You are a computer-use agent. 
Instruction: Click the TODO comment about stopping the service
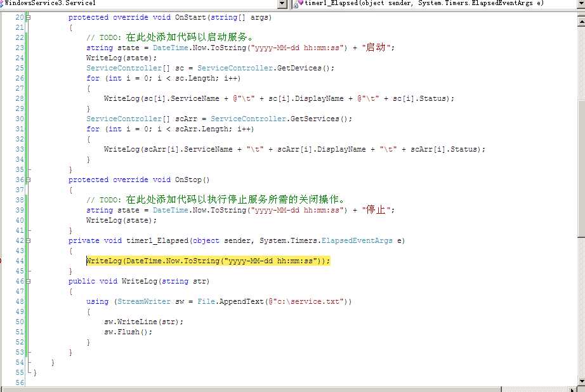216,200
